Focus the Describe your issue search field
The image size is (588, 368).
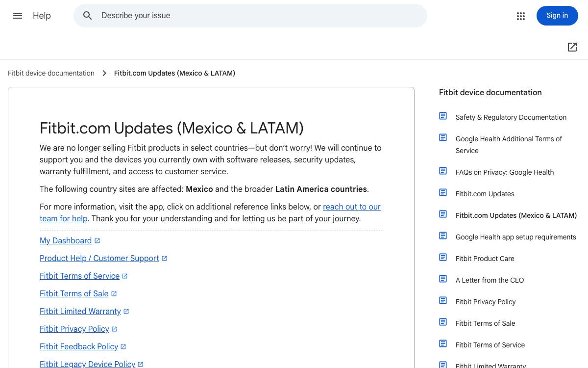pyautogui.click(x=250, y=16)
